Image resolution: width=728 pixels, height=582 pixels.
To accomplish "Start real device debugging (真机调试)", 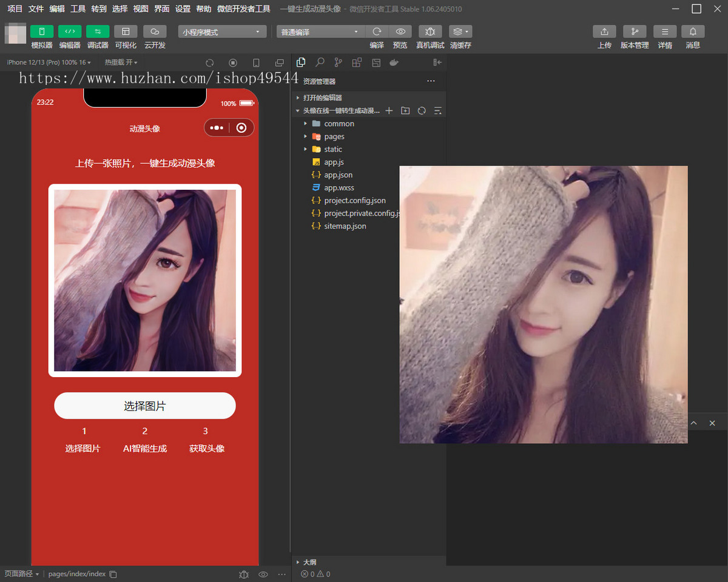I will [430, 32].
